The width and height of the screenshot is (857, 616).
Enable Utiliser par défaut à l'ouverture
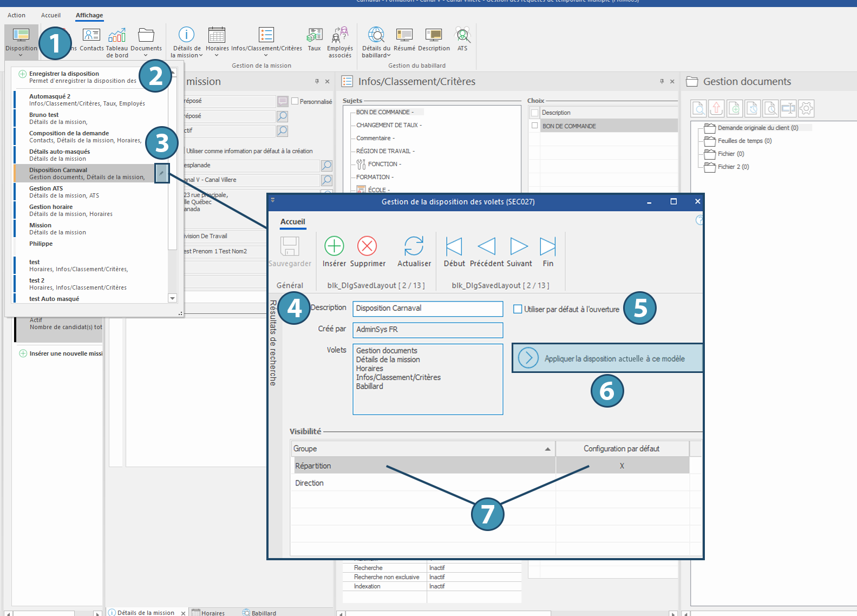(518, 309)
